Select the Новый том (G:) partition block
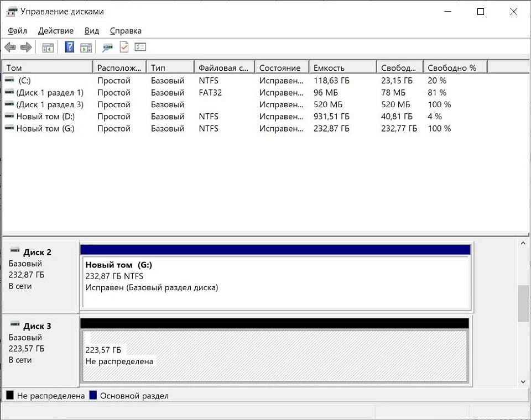 [x=277, y=282]
